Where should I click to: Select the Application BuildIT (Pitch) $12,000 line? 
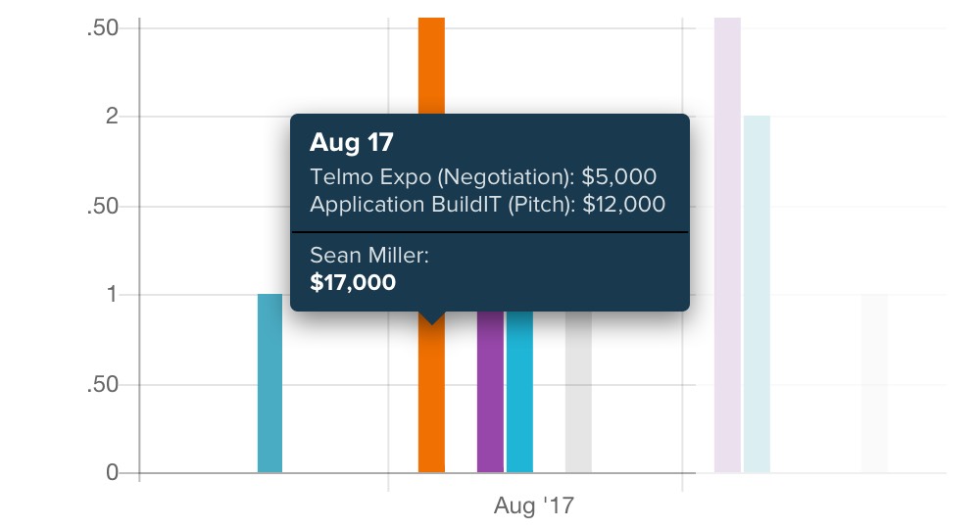487,204
